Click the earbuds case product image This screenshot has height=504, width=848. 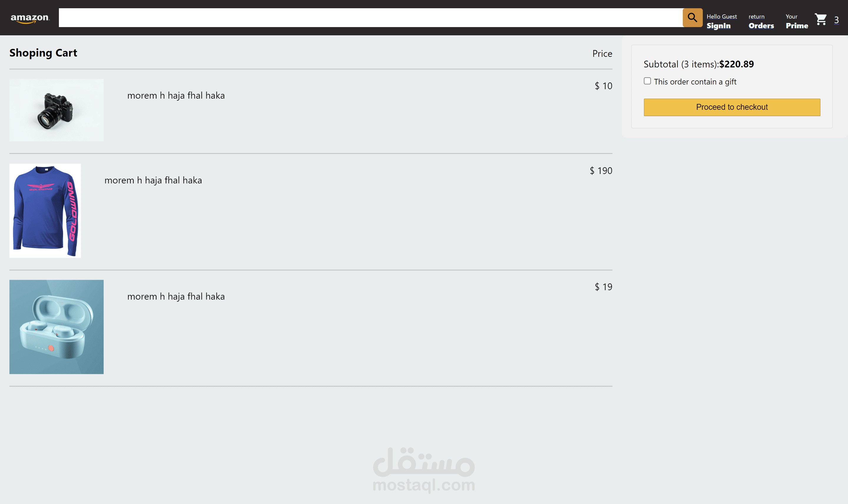point(56,327)
